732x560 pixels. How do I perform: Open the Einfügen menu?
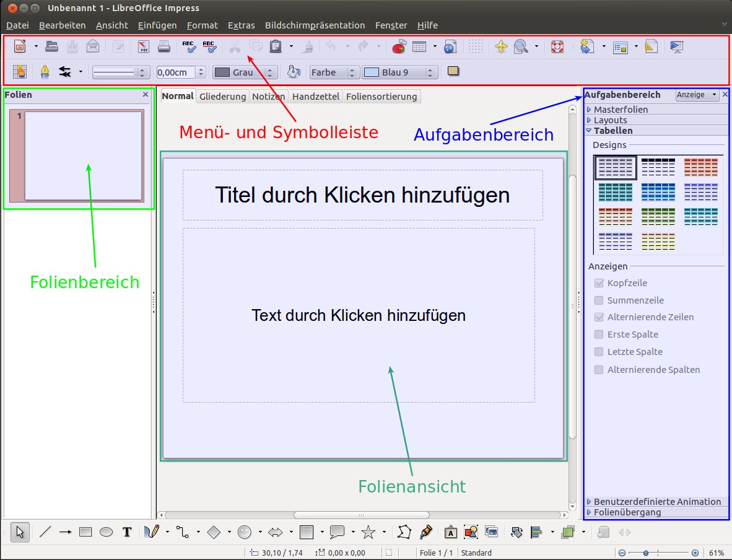tap(157, 25)
